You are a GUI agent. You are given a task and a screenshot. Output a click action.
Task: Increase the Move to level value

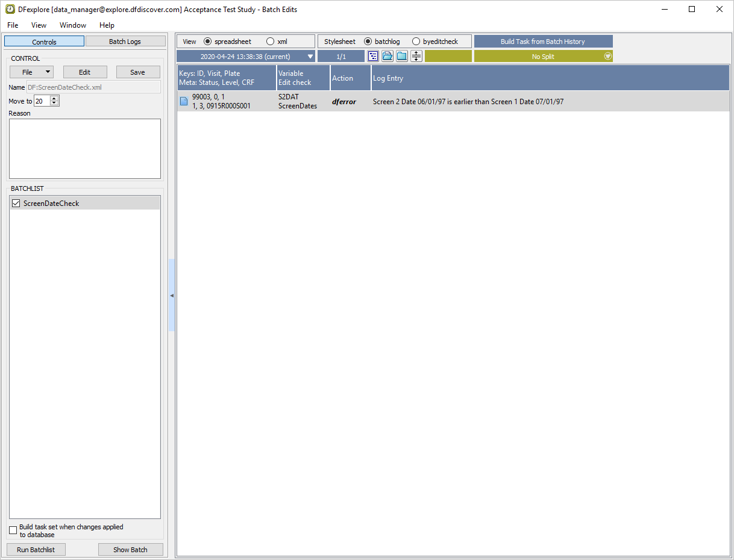pyautogui.click(x=55, y=99)
